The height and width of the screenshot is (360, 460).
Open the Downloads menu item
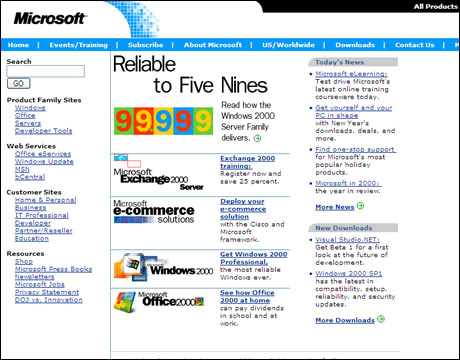355,45
